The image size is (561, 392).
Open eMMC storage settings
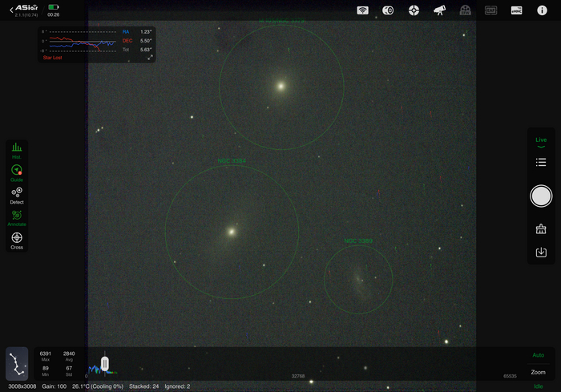coord(517,10)
